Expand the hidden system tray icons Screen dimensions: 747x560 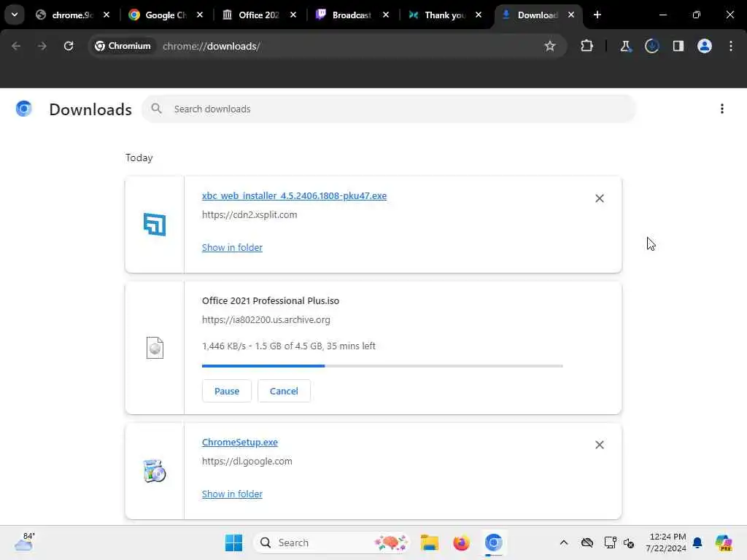pyautogui.click(x=564, y=542)
